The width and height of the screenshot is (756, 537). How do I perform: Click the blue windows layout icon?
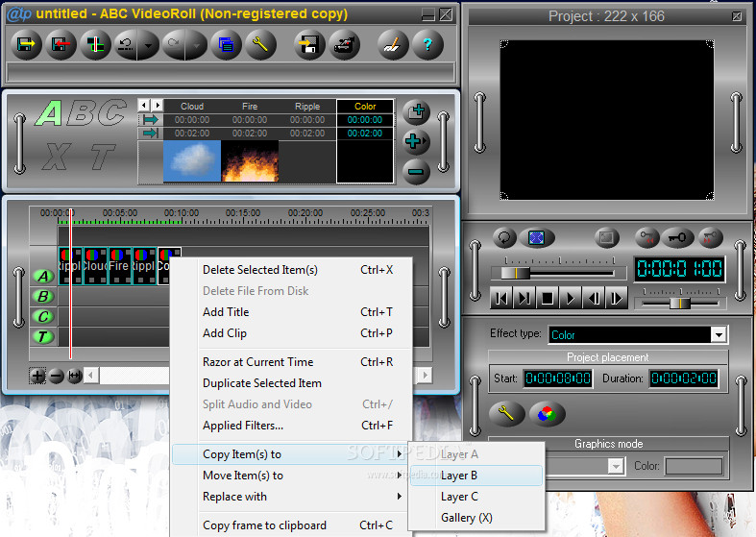point(226,45)
